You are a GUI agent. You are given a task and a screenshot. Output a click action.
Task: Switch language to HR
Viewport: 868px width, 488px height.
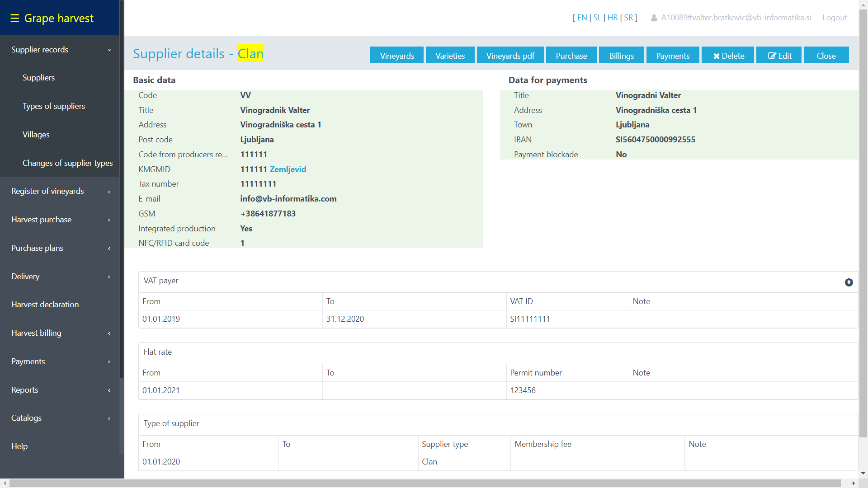click(613, 18)
